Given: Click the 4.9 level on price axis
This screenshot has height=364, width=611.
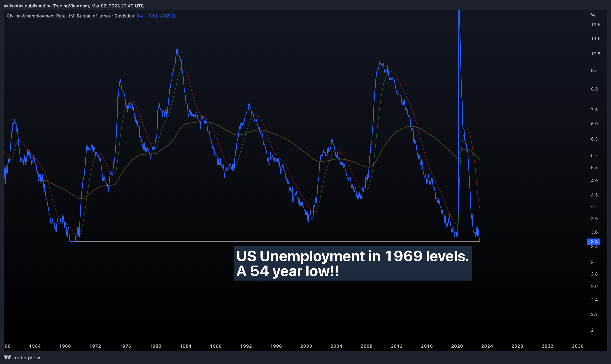Looking at the screenshot, I should (594, 181).
